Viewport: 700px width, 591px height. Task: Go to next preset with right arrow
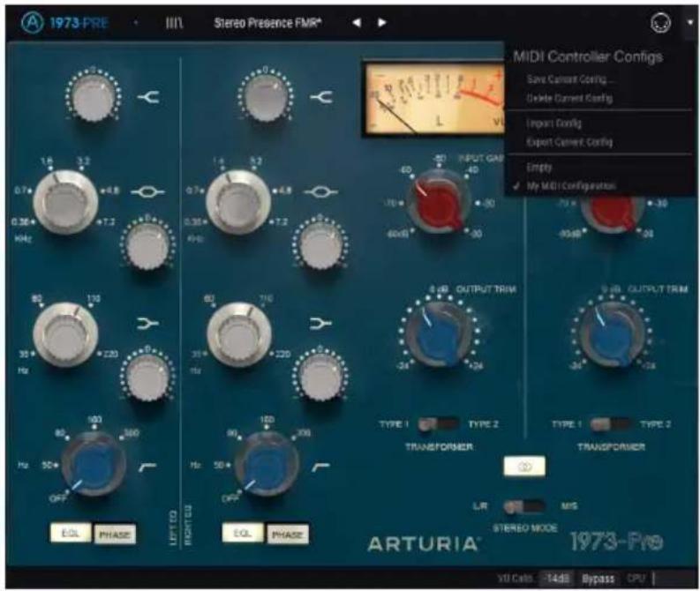tap(381, 22)
